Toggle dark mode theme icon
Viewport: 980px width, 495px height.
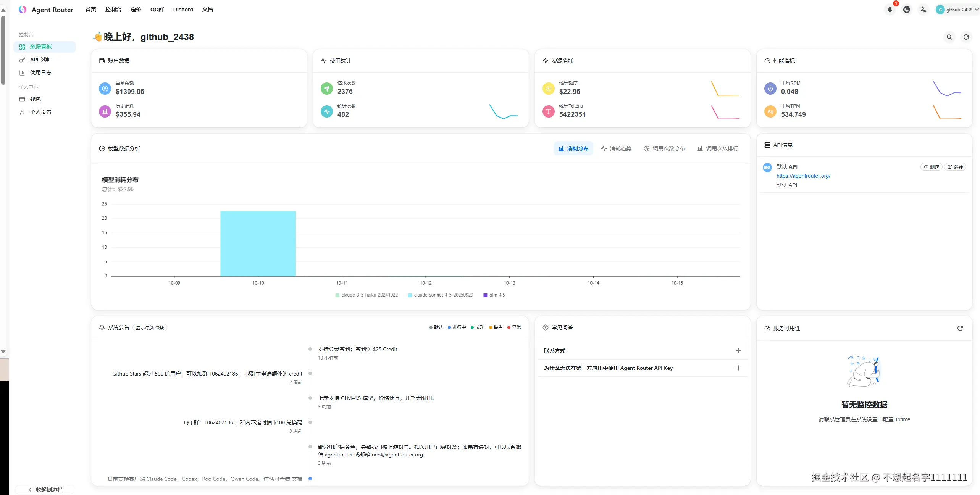(906, 10)
